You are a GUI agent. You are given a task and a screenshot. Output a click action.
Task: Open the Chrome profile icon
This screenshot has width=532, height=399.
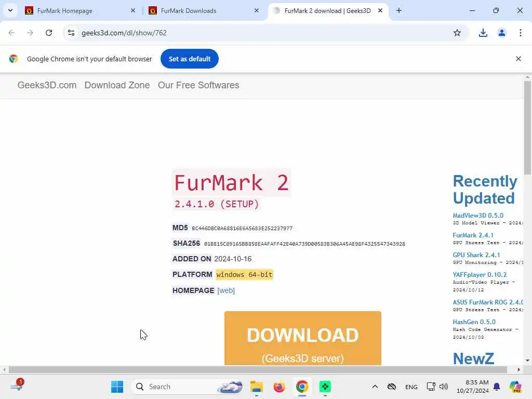(502, 33)
